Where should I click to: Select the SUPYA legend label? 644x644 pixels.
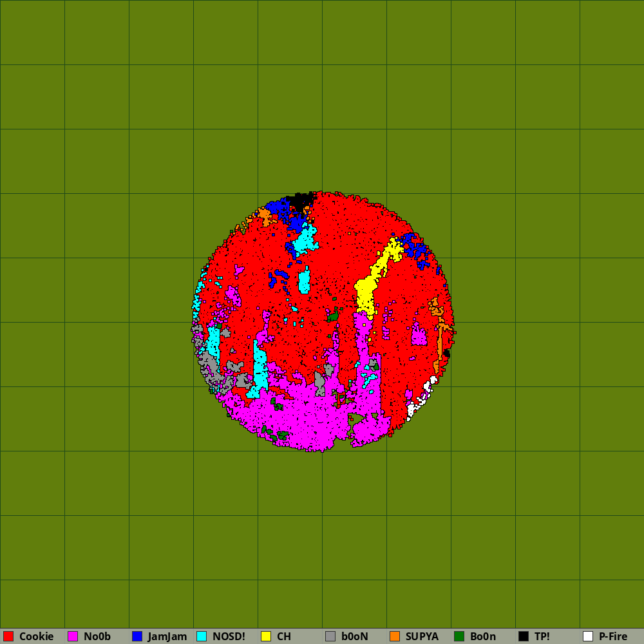pyautogui.click(x=422, y=636)
